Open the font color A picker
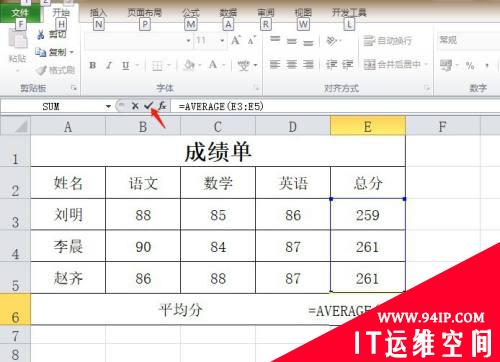This screenshot has width=500, height=362. 213,64
